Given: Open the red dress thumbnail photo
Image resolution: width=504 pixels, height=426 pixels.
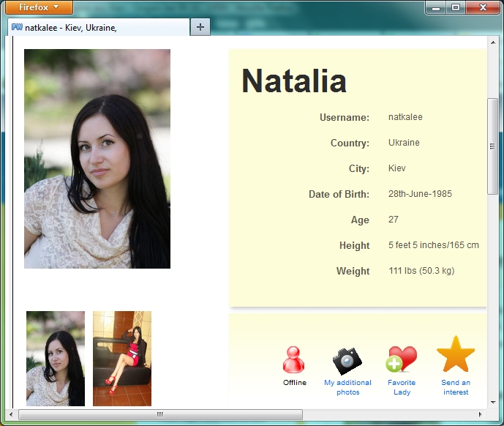Looking at the screenshot, I should [122, 359].
